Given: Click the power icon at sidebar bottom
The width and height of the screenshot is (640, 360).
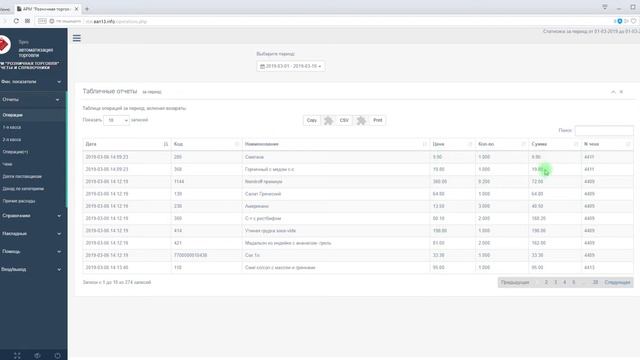Looking at the screenshot, I should tap(58, 356).
